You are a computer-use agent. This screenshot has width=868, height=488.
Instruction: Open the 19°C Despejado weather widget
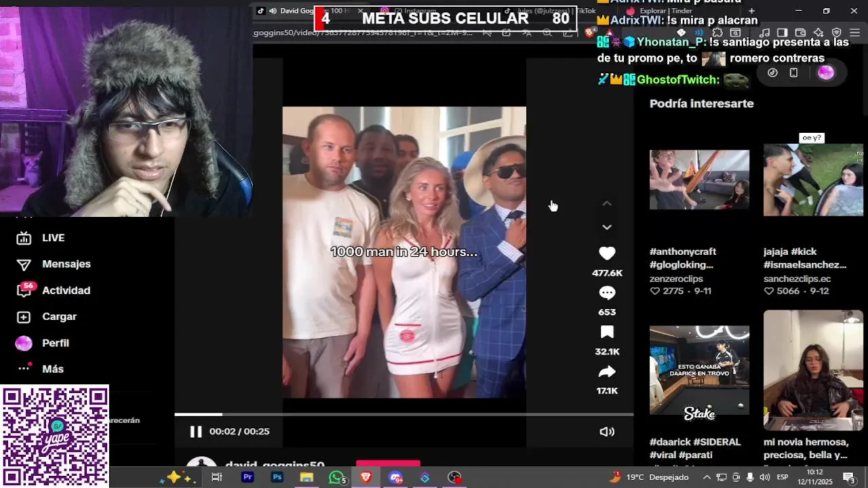point(650,477)
